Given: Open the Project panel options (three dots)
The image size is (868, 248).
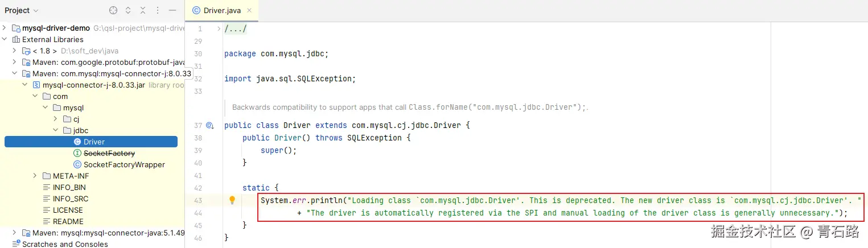Looking at the screenshot, I should coord(158,10).
